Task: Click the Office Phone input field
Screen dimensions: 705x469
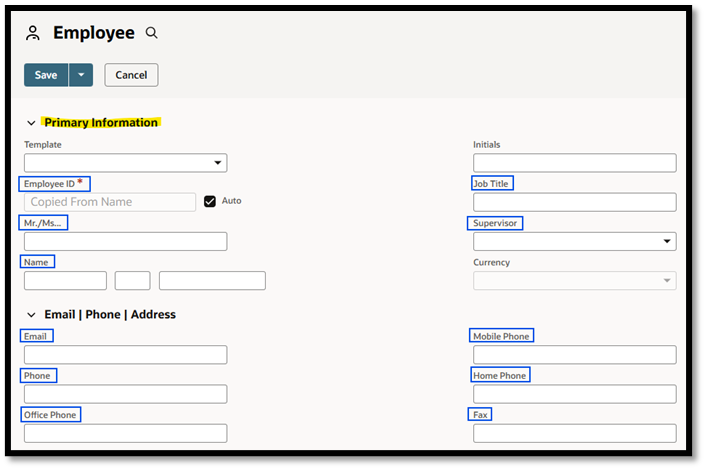Action: point(125,433)
